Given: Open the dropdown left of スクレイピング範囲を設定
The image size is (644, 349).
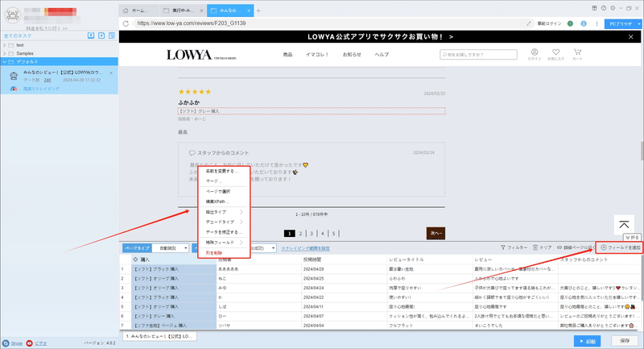Looking at the screenshot, I should [x=273, y=248].
